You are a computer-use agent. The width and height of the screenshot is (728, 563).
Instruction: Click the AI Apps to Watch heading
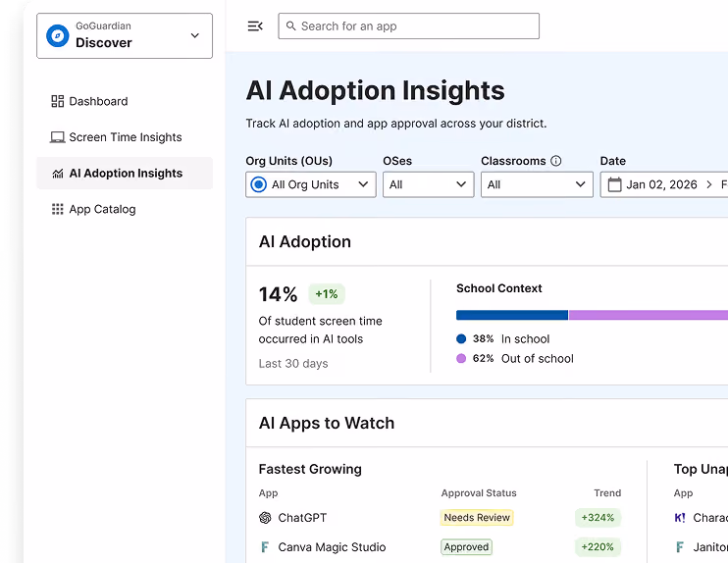pyautogui.click(x=327, y=424)
